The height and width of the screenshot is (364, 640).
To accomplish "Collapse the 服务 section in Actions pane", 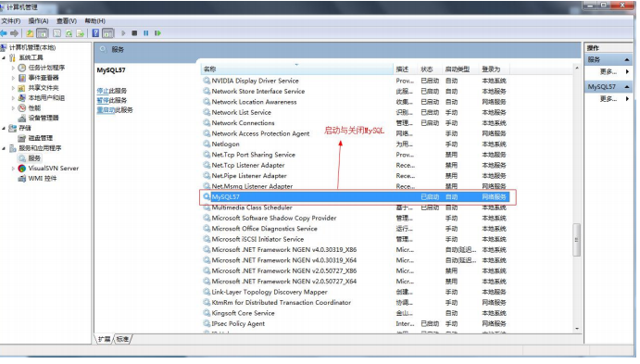I will (627, 60).
